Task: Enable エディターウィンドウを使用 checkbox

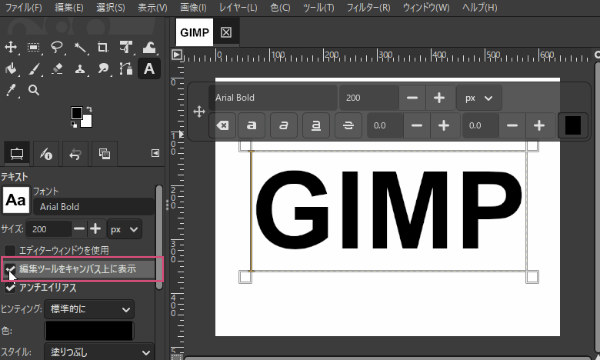Action: point(10,251)
